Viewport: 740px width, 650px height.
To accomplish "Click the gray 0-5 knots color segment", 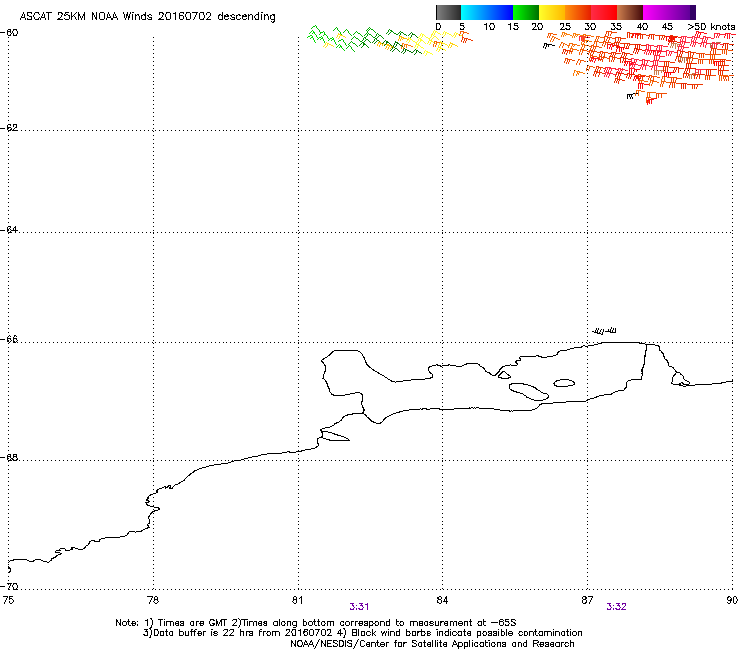I will point(448,12).
